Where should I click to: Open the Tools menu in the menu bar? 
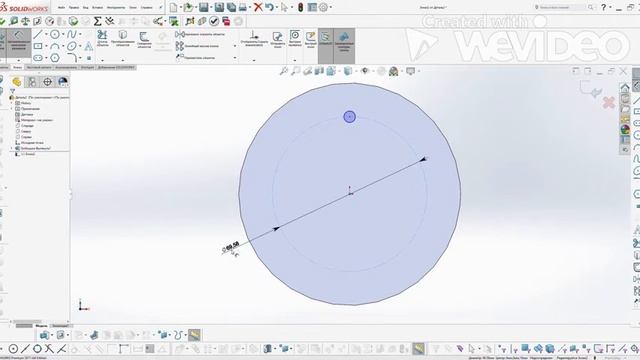(116, 7)
